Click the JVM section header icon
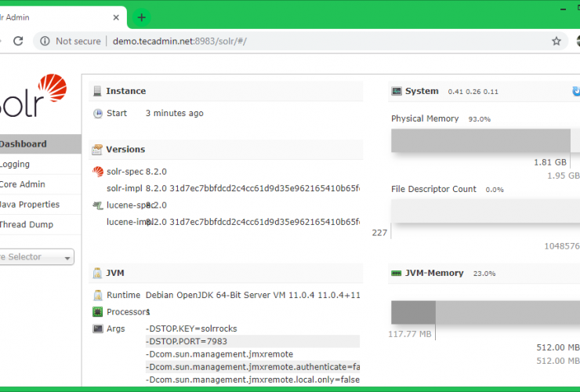This screenshot has width=580, height=392. point(97,273)
